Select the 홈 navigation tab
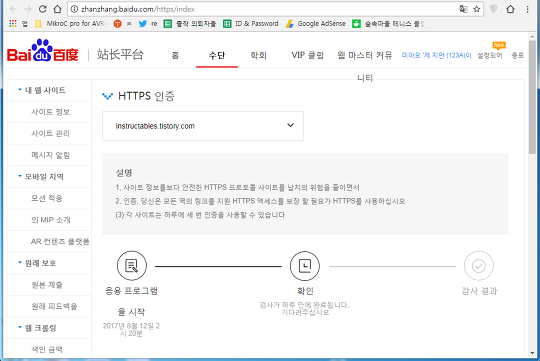540x361 pixels. click(175, 55)
